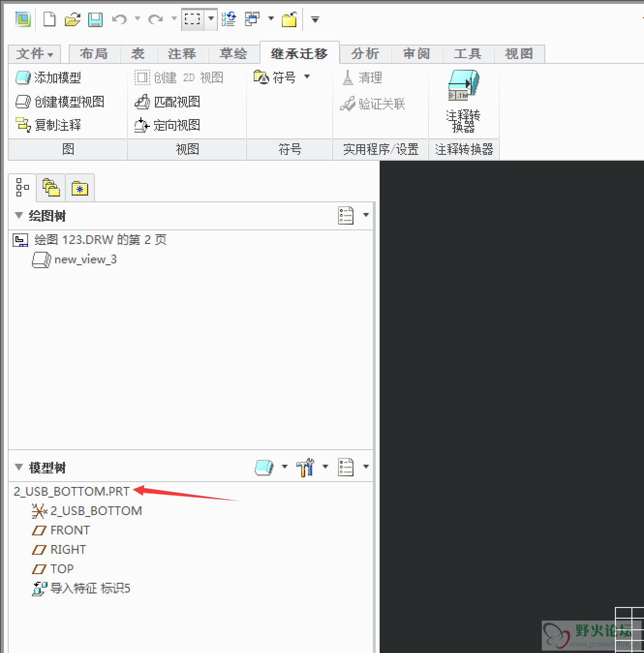
Task: Open redo history dropdown arrow
Action: point(174,19)
